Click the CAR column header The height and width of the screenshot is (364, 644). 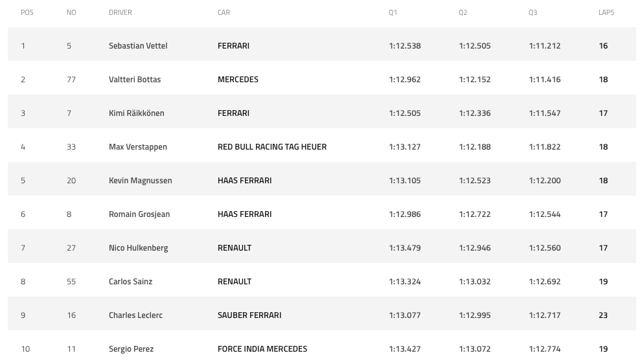coord(224,12)
